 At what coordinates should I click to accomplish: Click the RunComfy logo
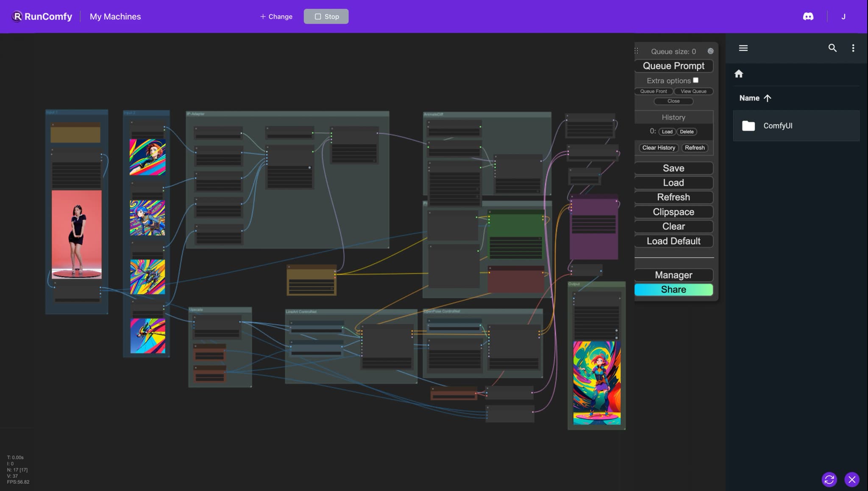click(42, 17)
